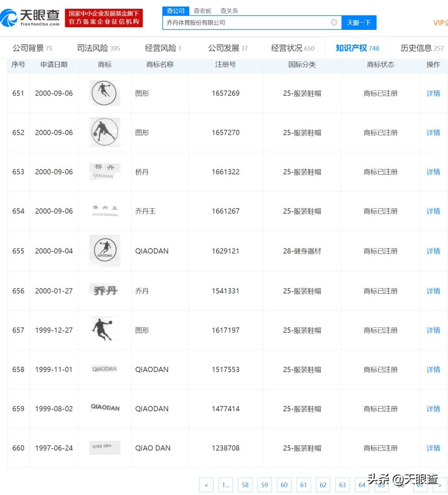The width and height of the screenshot is (448, 495).
Task: Go to page 61
Action: (x=303, y=485)
